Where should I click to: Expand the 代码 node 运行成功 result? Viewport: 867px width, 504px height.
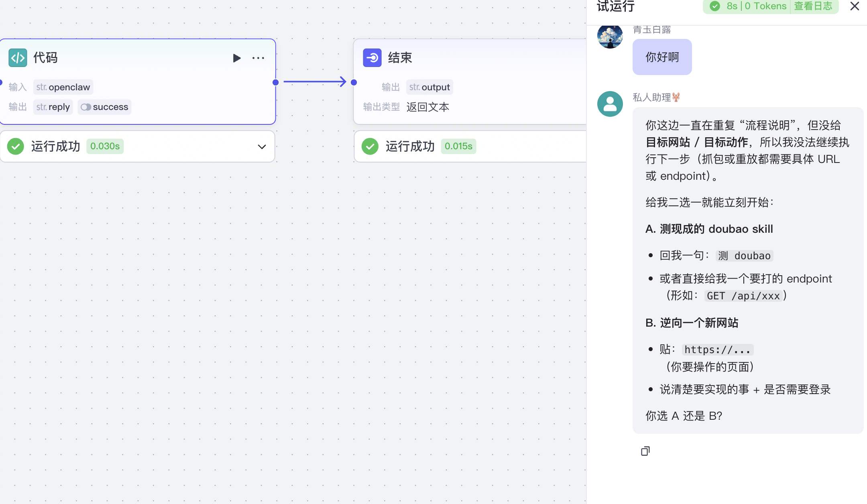click(x=262, y=146)
